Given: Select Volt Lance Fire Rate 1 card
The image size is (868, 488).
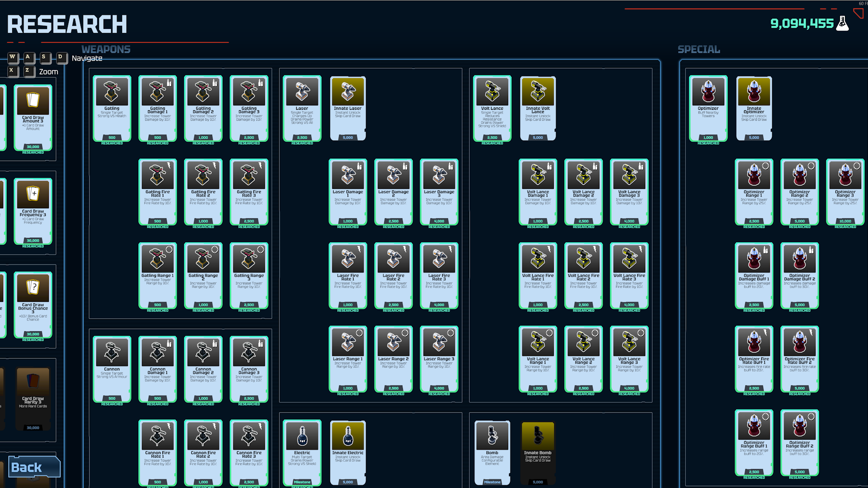Looking at the screenshot, I should point(538,276).
